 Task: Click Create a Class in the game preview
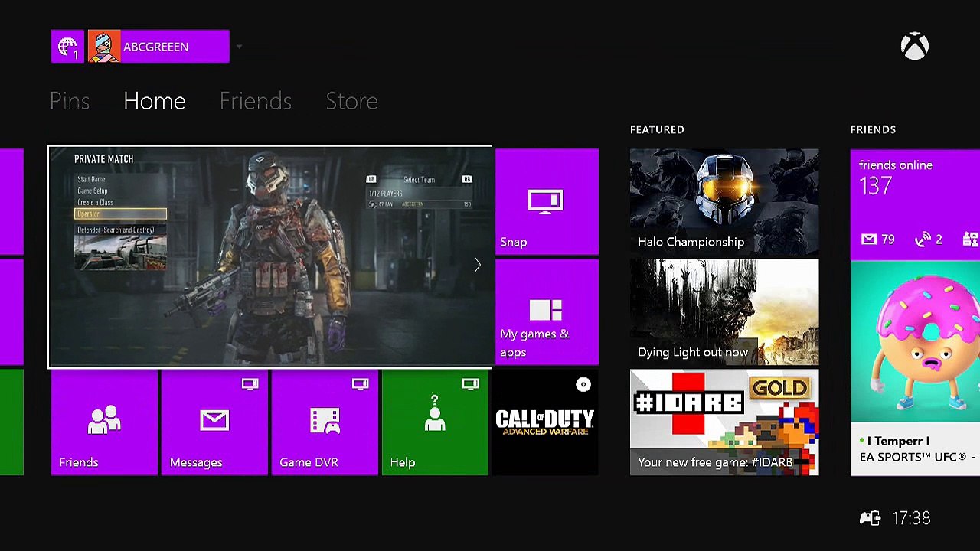click(95, 202)
